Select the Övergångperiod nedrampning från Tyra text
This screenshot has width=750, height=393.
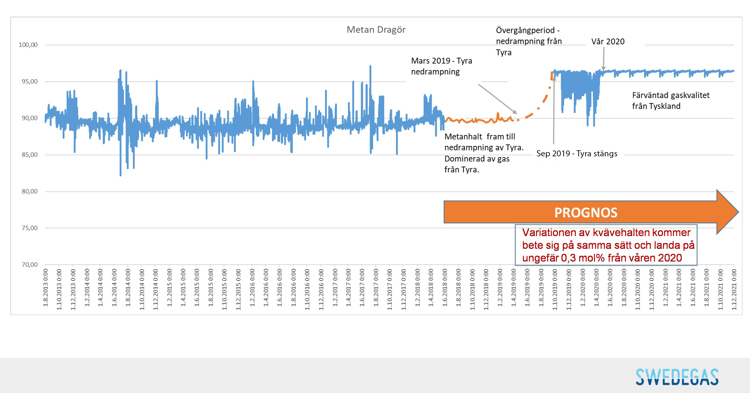[529, 41]
